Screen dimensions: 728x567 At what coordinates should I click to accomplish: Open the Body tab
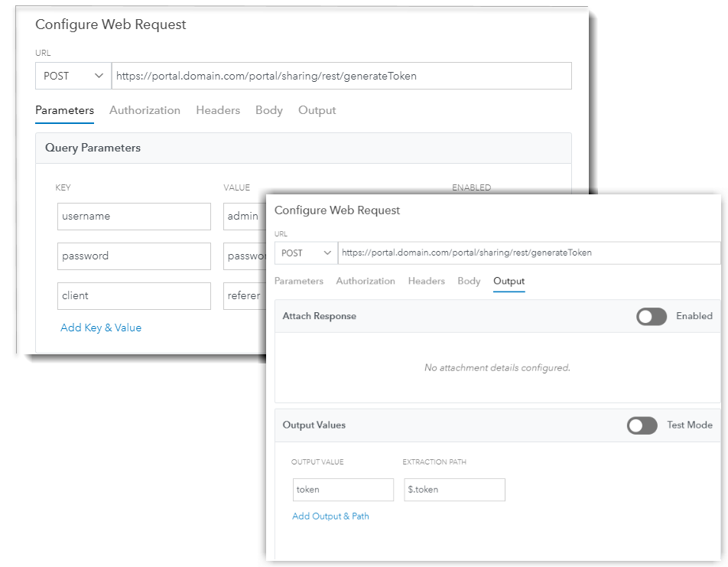[469, 281]
